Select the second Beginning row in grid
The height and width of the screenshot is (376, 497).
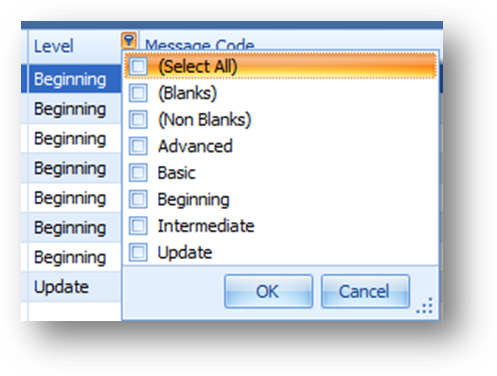74,109
